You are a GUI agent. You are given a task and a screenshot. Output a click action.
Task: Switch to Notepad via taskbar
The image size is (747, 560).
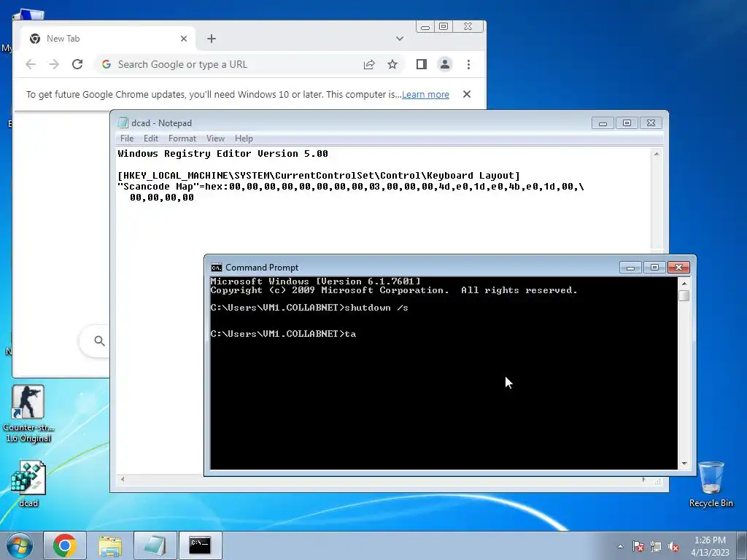coord(155,545)
